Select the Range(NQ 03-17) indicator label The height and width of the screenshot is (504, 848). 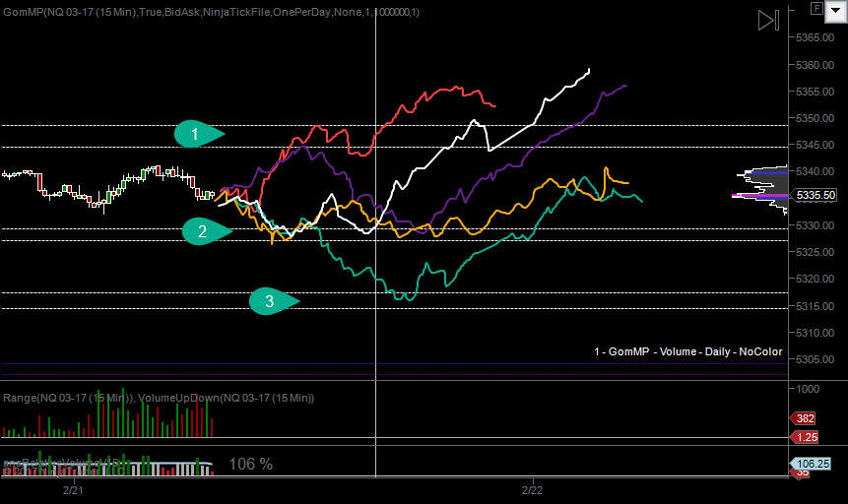coord(69,398)
